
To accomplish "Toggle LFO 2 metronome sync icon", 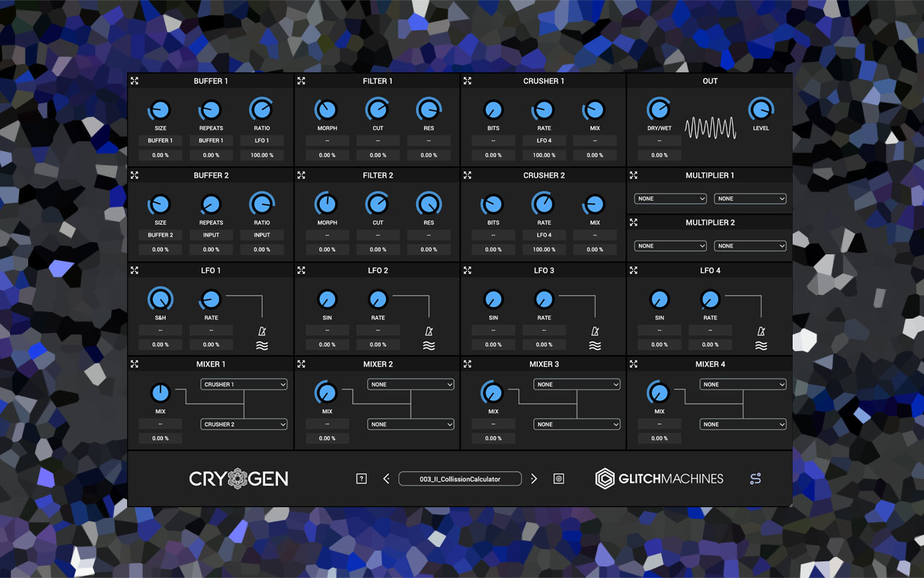I will [429, 332].
